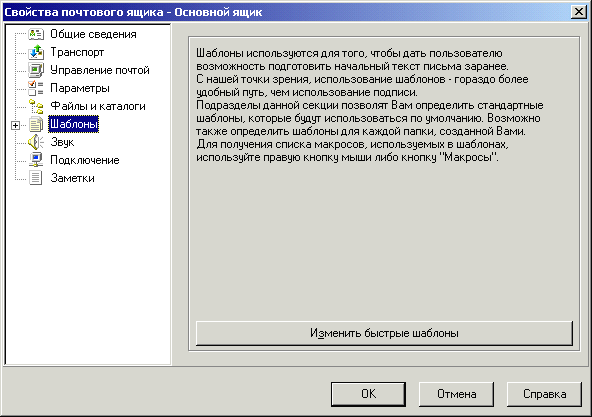Select Подключение in the tree
Image resolution: width=592 pixels, height=417 pixels.
[85, 160]
